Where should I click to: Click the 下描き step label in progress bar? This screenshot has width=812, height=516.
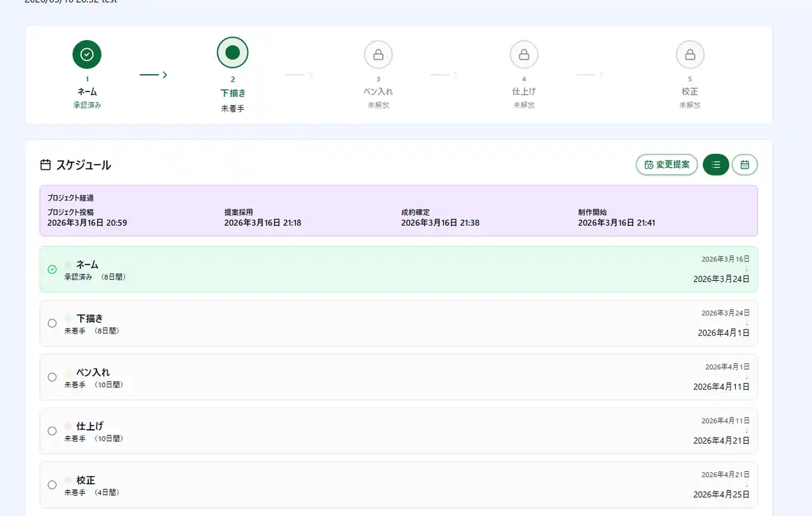(x=232, y=93)
